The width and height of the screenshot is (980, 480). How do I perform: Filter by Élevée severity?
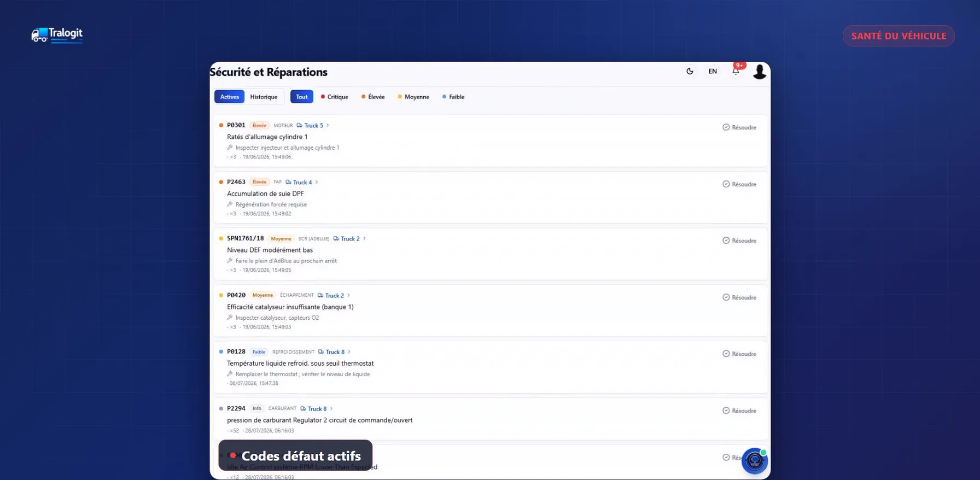coord(373,97)
